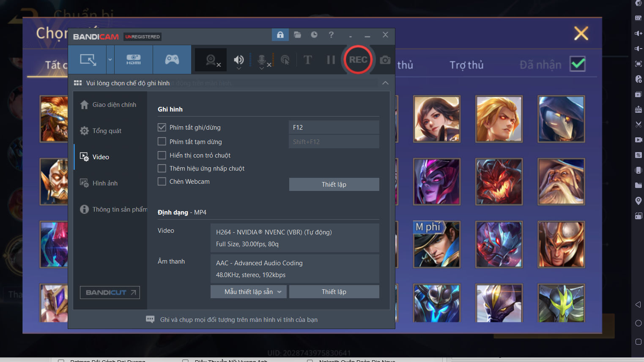Enable the Hiển thị con trỏ chuột checkbox
644x362 pixels.
(162, 155)
